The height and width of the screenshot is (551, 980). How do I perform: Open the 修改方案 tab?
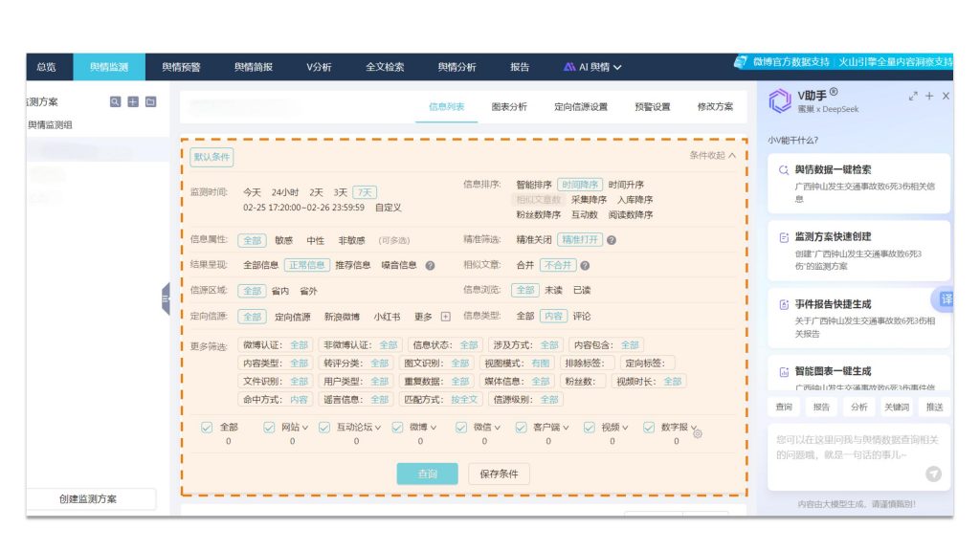point(716,107)
